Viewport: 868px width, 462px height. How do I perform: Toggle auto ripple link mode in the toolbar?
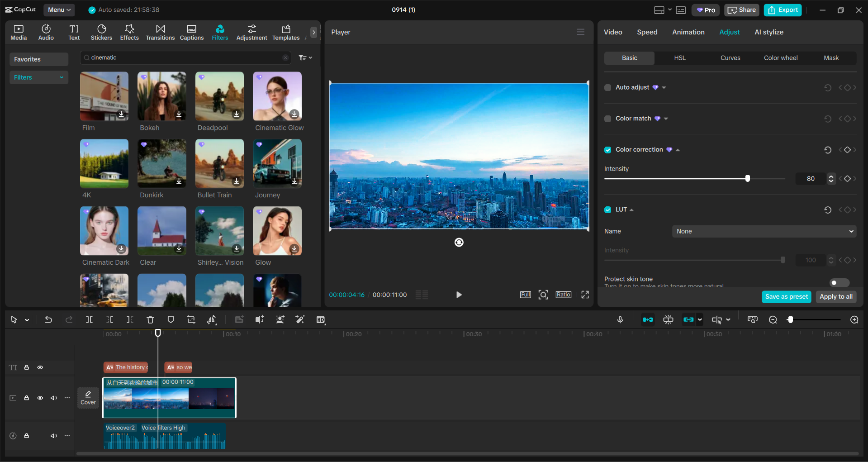coord(689,319)
